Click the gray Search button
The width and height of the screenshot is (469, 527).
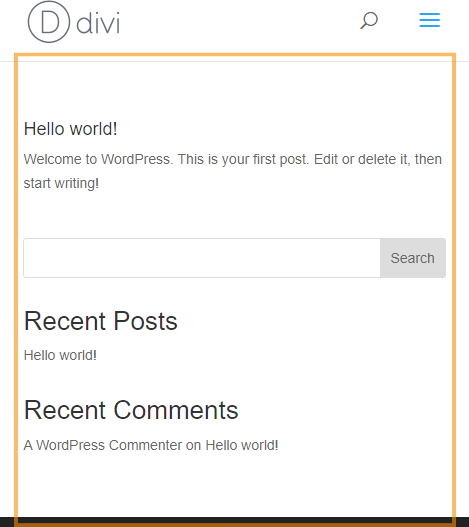click(x=413, y=258)
